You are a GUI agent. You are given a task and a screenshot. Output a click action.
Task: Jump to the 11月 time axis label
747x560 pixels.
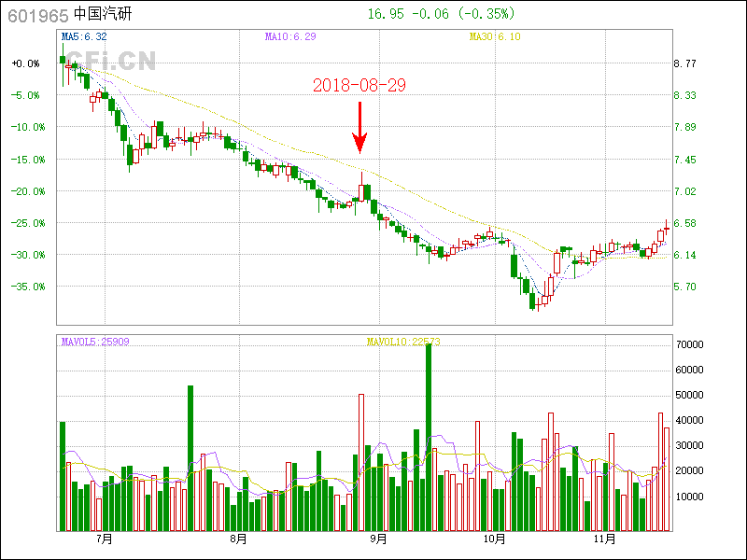pyautogui.click(x=607, y=539)
